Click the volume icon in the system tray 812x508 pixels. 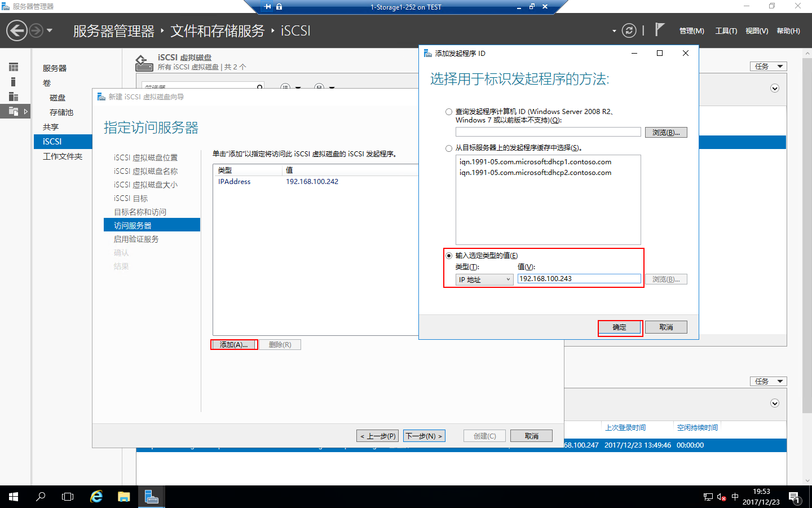[x=721, y=497]
